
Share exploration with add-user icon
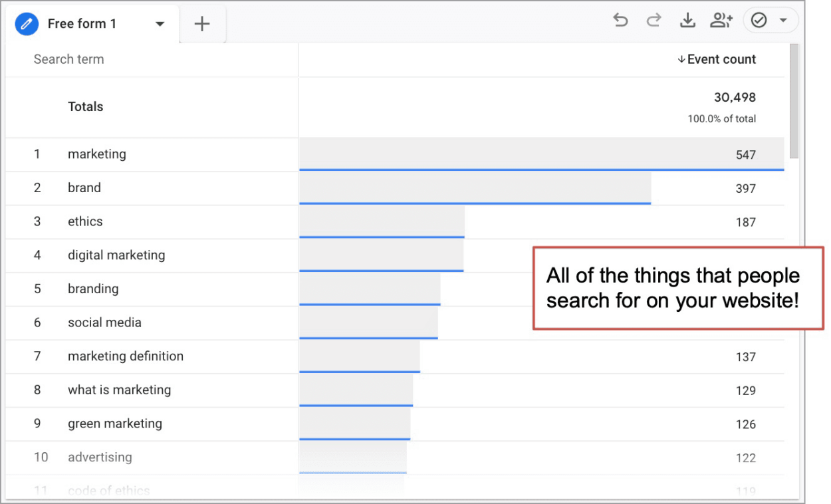click(x=721, y=21)
